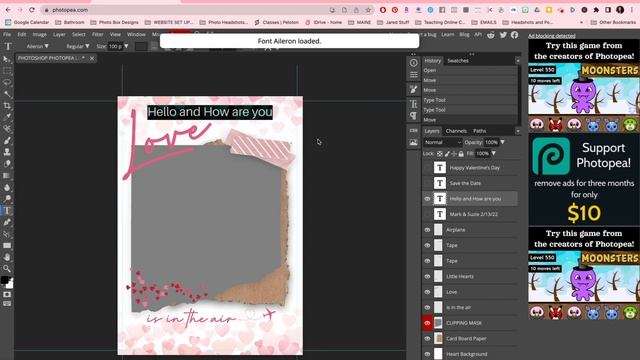Toggle Quick Mask mode icon
Image resolution: width=640 pixels, height=360 pixels.
(7, 294)
